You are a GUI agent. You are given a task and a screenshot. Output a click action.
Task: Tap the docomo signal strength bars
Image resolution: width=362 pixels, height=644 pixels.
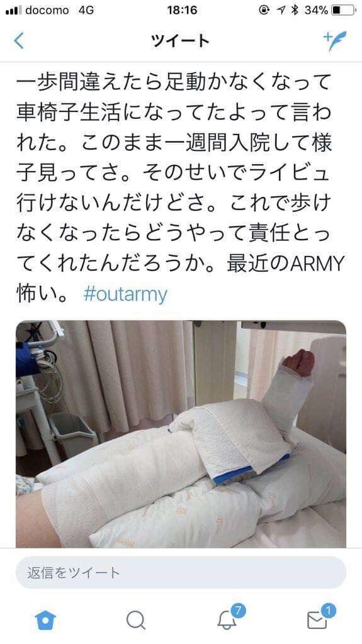click(x=14, y=11)
